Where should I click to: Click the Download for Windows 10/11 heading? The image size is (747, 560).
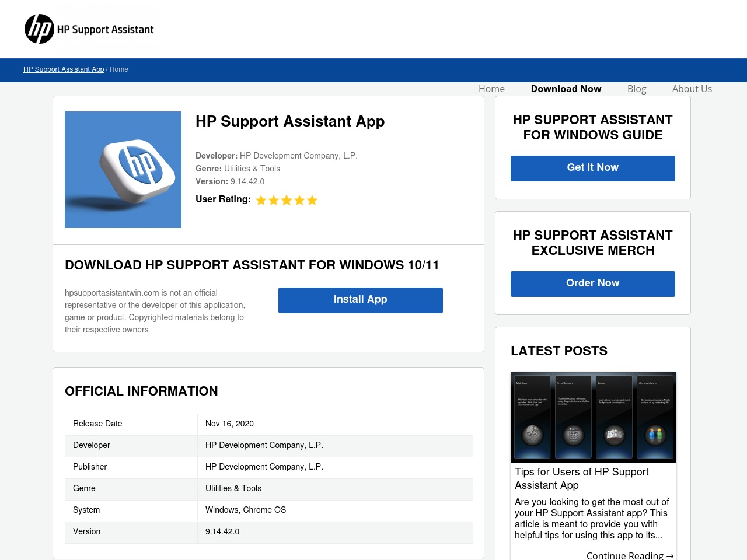click(x=252, y=265)
